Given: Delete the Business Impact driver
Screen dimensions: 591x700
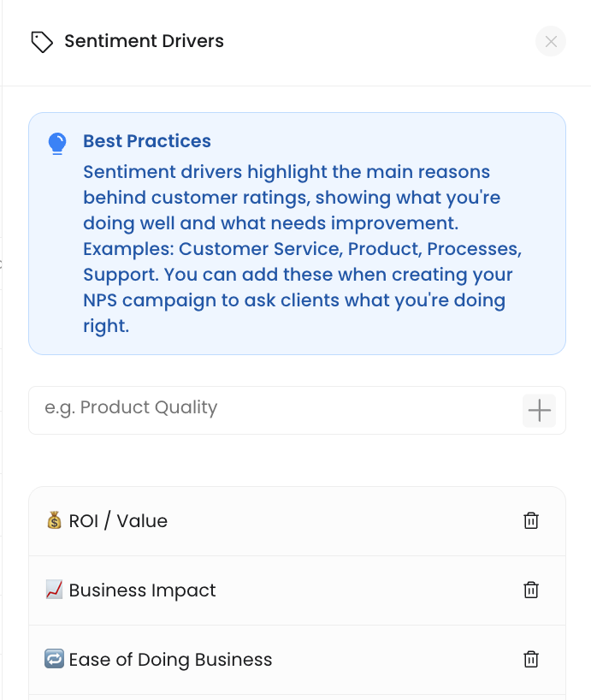Looking at the screenshot, I should 531,590.
